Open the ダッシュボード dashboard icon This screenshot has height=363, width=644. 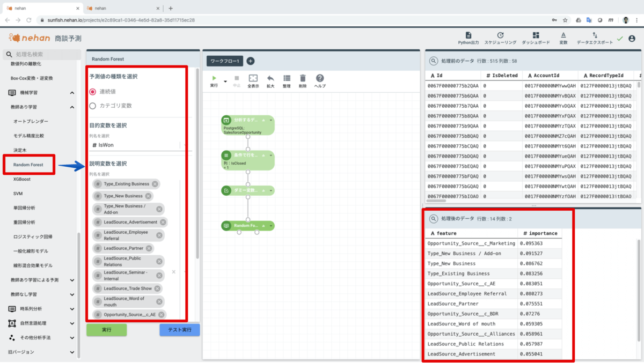[x=536, y=35]
